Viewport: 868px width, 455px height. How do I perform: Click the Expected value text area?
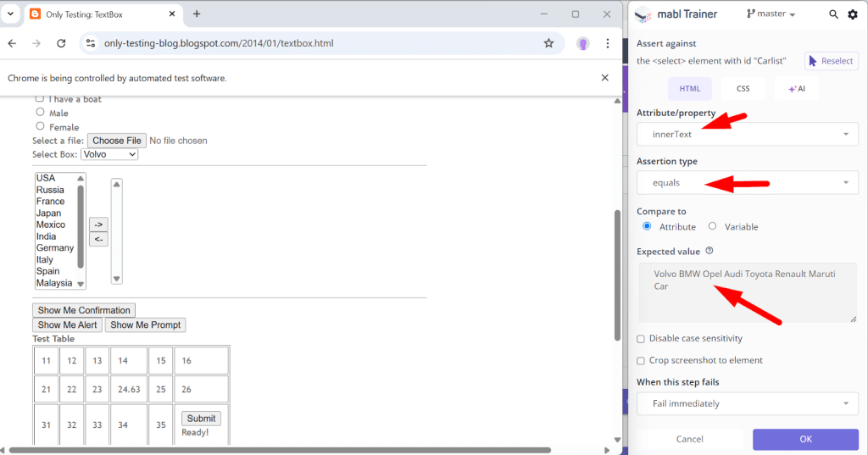coord(748,292)
